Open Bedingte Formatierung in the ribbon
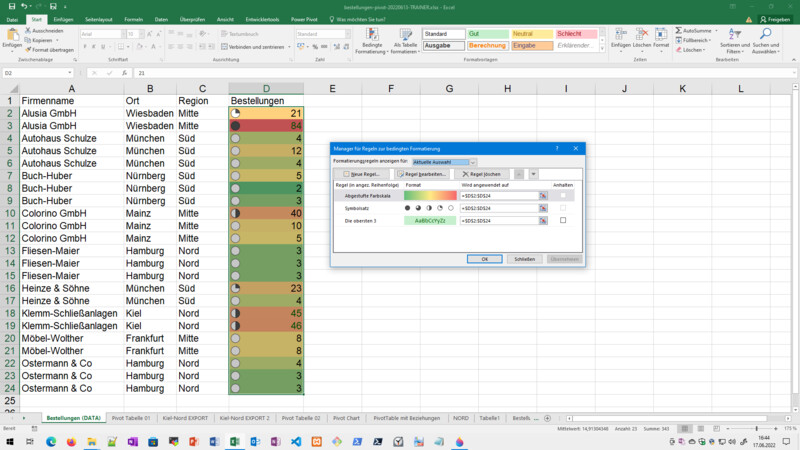 pyautogui.click(x=372, y=41)
